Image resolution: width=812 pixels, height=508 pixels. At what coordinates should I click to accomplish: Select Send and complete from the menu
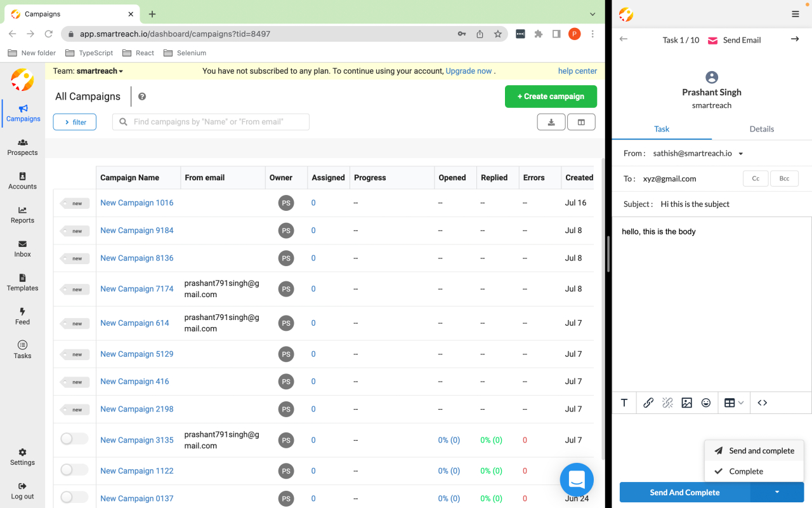tap(754, 451)
